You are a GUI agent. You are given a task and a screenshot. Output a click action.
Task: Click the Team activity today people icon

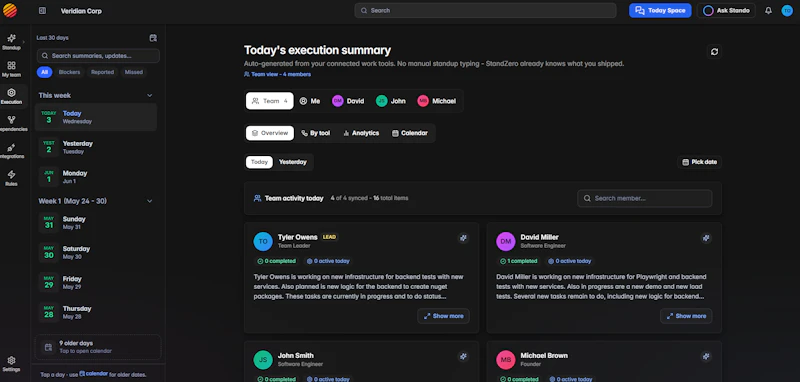[258, 198]
